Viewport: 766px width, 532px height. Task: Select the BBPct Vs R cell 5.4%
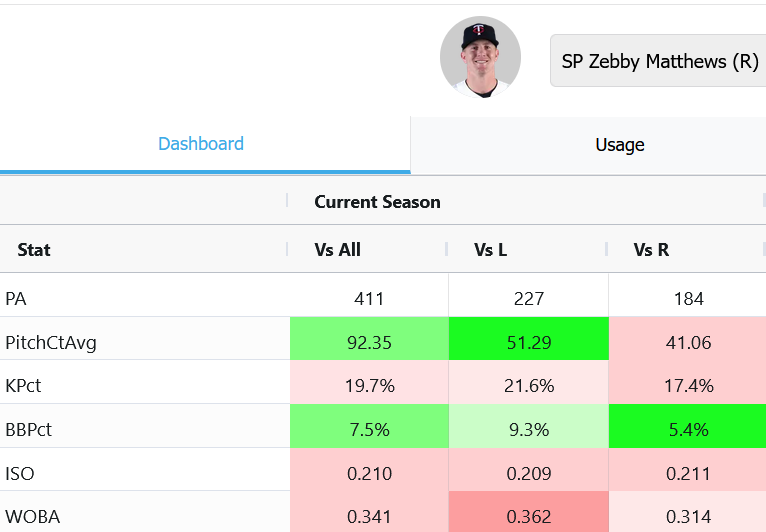tap(687, 430)
